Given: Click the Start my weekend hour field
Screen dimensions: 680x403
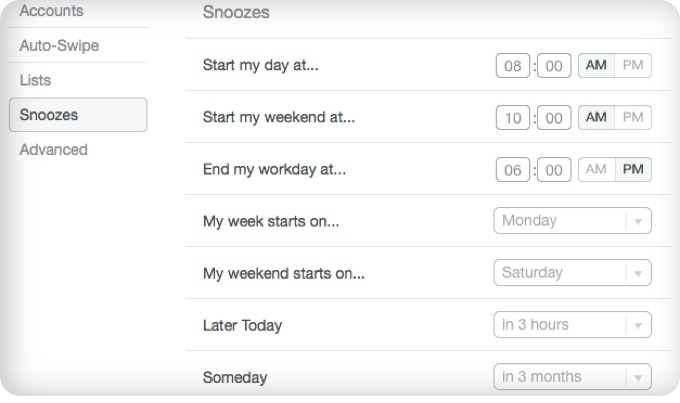Looking at the screenshot, I should tap(513, 119).
